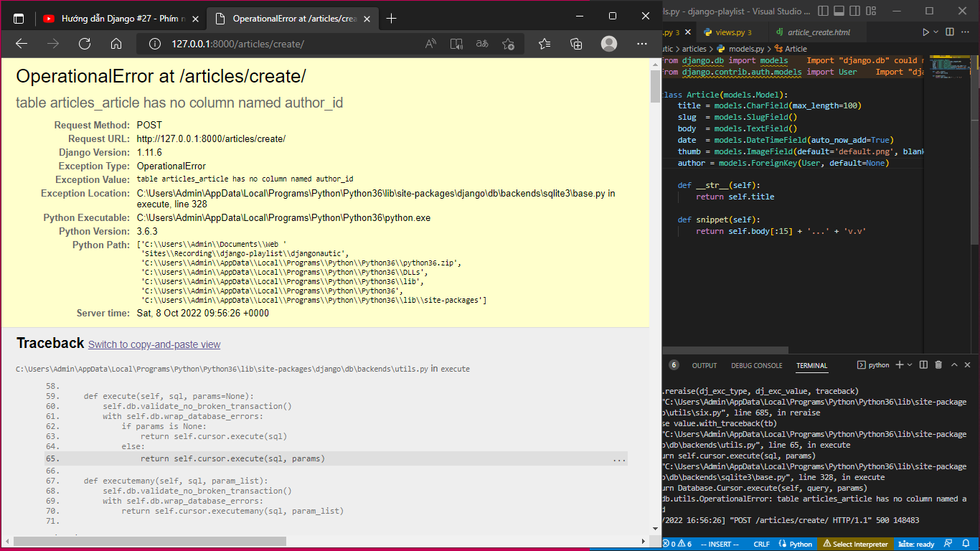Click Select Interpreter in status bar
Screen dimensions: 980x551
[x=857, y=544]
